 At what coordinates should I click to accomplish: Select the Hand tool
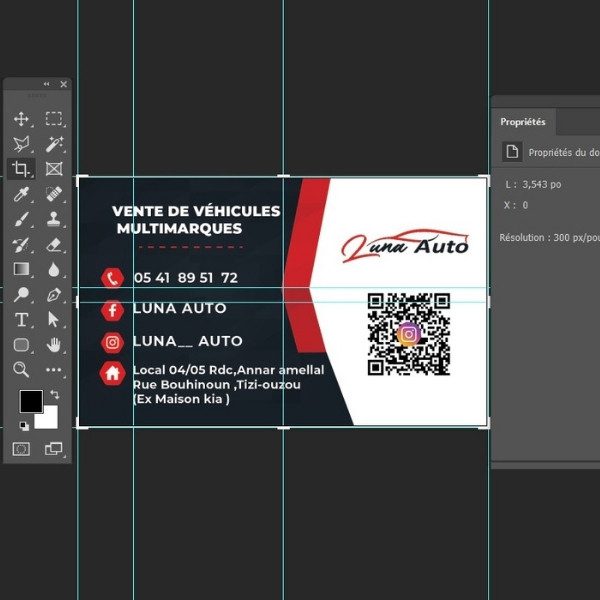[54, 345]
